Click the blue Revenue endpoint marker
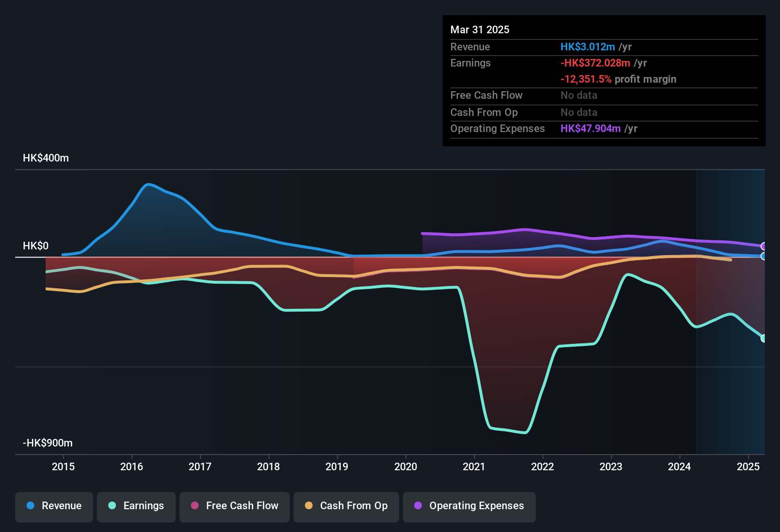The height and width of the screenshot is (532, 780). click(764, 256)
